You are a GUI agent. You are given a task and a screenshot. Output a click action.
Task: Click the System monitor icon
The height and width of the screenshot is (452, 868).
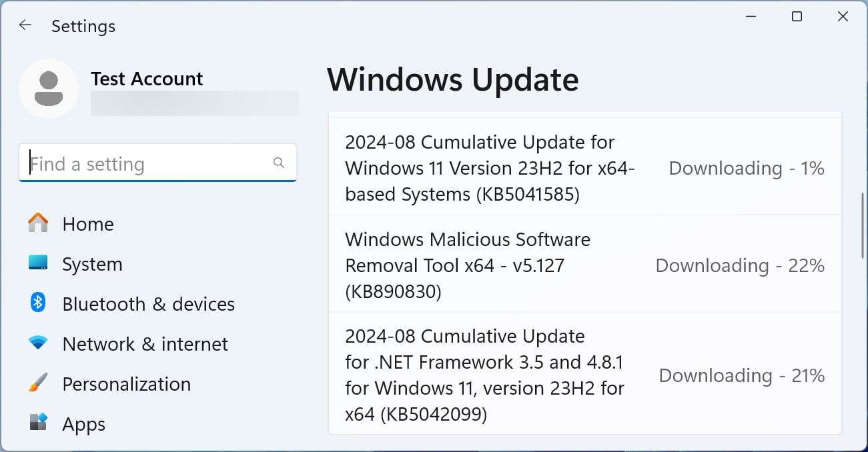coord(38,263)
